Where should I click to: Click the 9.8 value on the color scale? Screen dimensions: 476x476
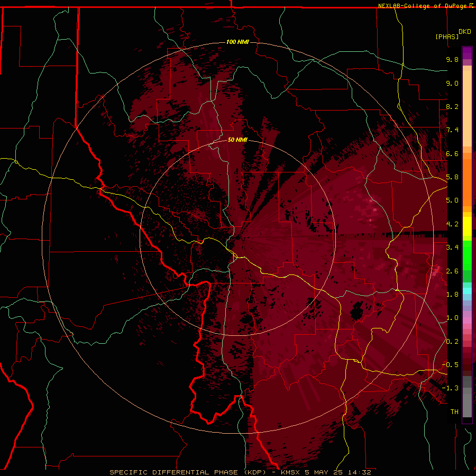coord(452,59)
